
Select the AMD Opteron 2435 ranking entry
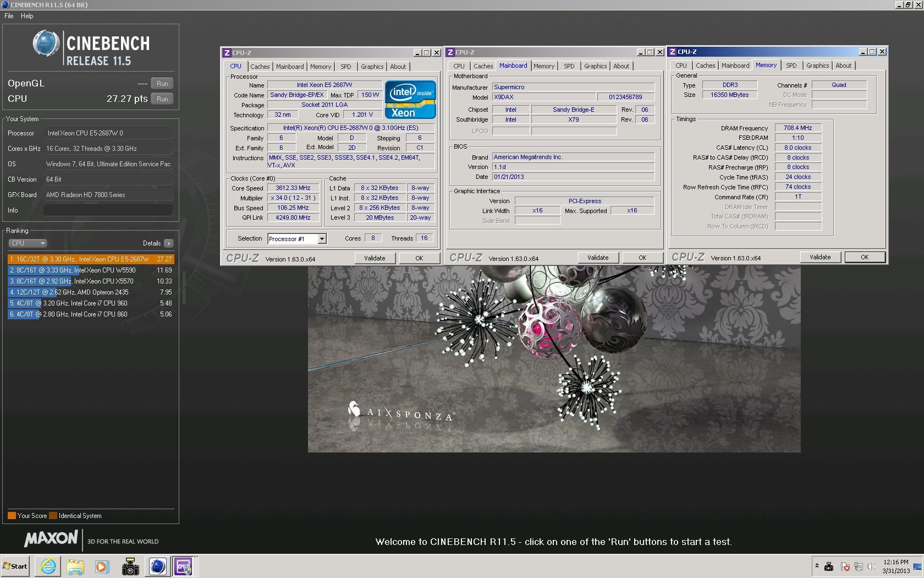[91, 292]
